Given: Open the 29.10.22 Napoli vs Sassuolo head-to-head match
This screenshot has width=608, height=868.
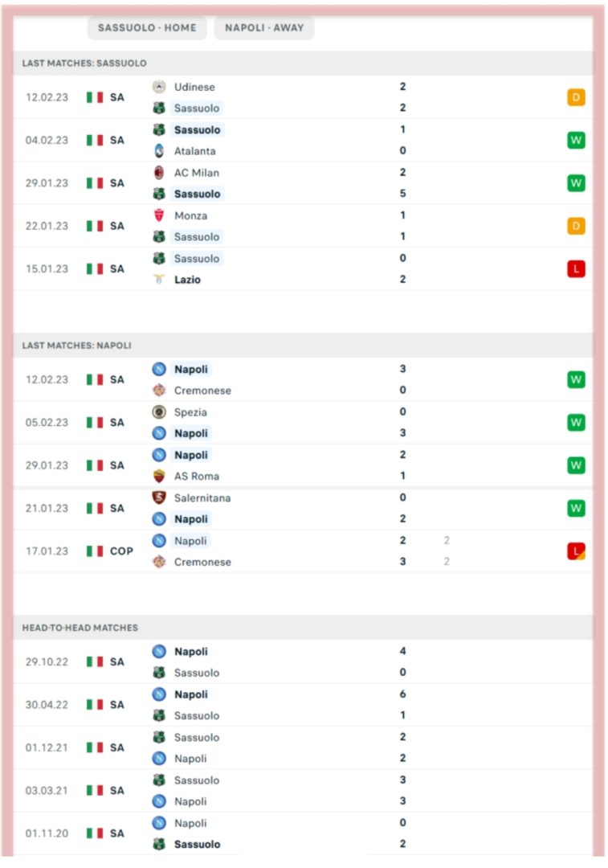Looking at the screenshot, I should (303, 662).
